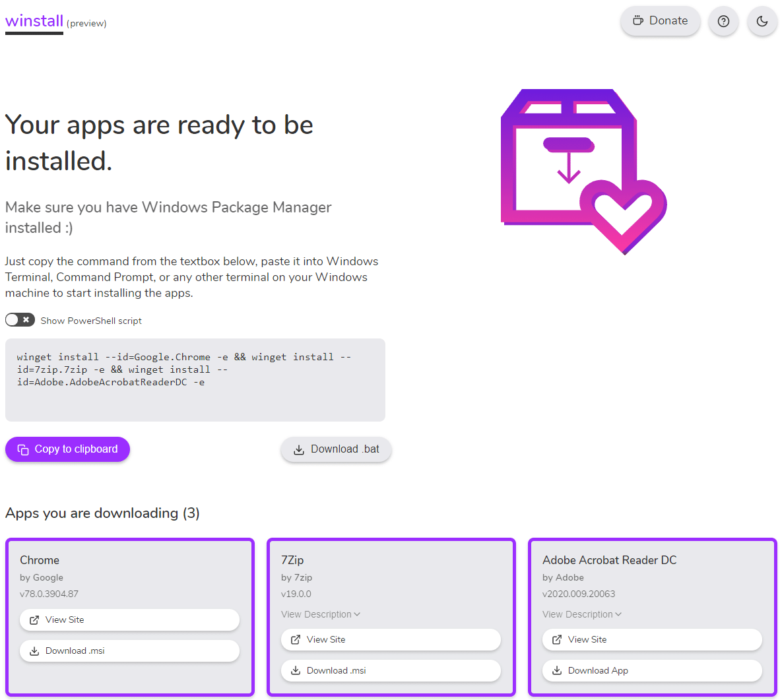Enable Show PowerShell script toggle
The width and height of the screenshot is (780, 700).
pyautogui.click(x=20, y=320)
